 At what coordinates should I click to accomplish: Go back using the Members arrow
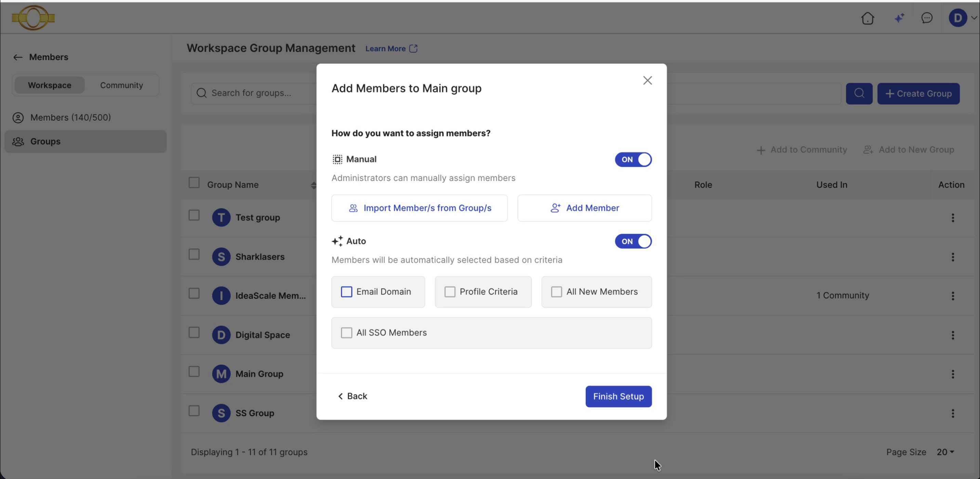[17, 57]
